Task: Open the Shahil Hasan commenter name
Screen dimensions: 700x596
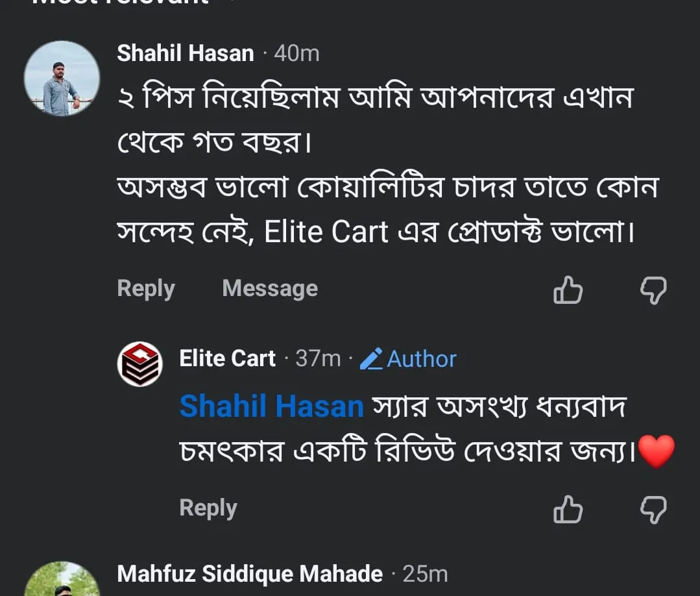Action: coord(186,53)
